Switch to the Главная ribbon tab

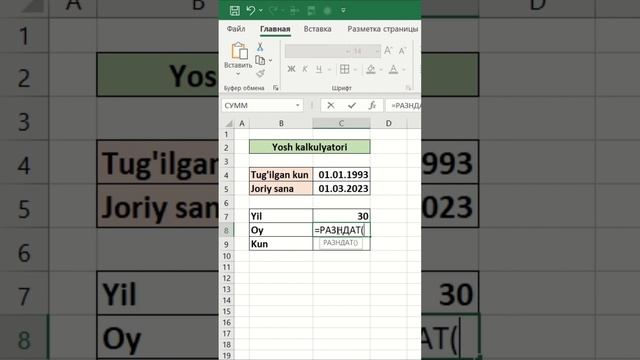tap(275, 29)
